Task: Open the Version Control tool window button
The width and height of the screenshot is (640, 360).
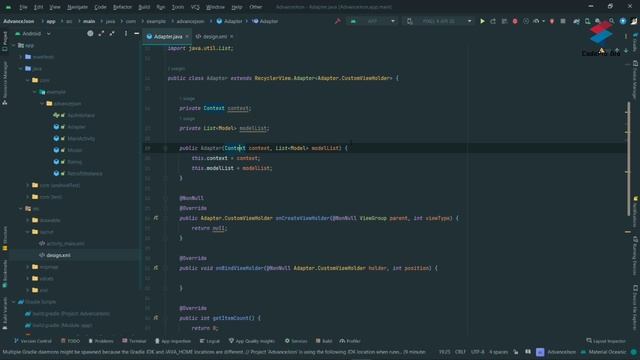Action: pyautogui.click(x=33, y=341)
